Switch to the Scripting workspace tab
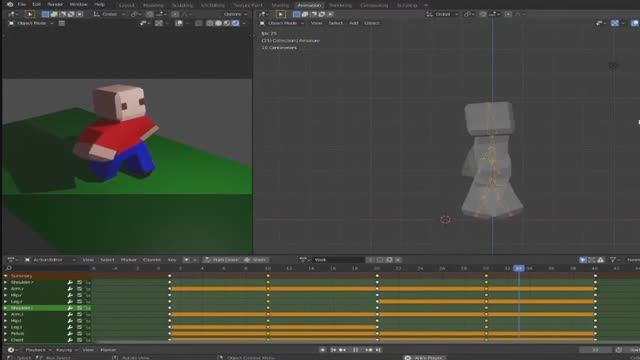 (407, 5)
